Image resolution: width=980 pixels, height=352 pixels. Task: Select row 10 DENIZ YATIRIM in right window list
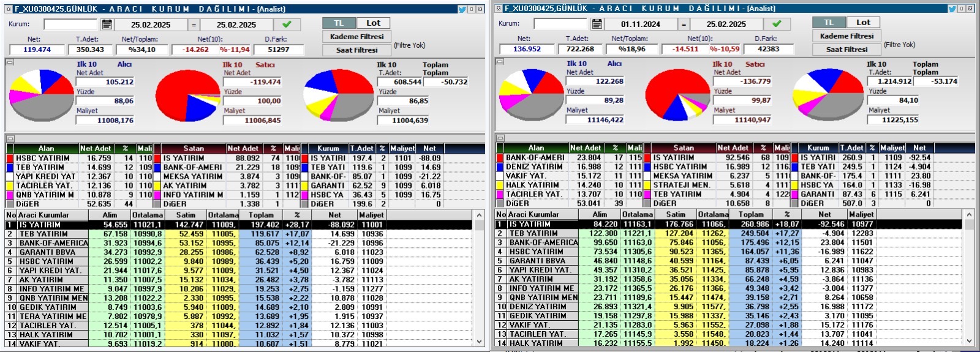click(x=730, y=307)
